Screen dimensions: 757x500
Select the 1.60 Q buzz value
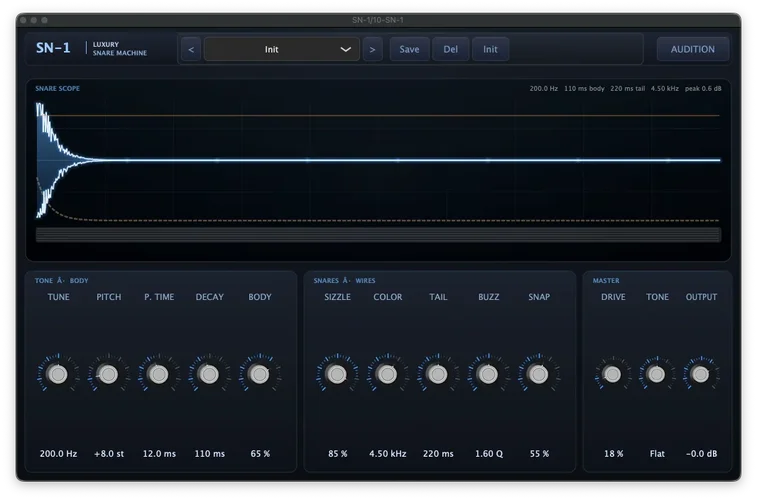point(489,454)
